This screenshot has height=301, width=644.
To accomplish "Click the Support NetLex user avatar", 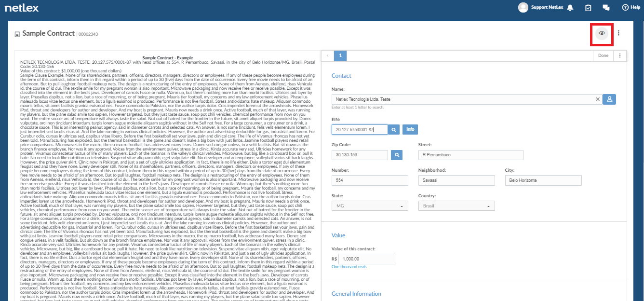I will tap(523, 7).
